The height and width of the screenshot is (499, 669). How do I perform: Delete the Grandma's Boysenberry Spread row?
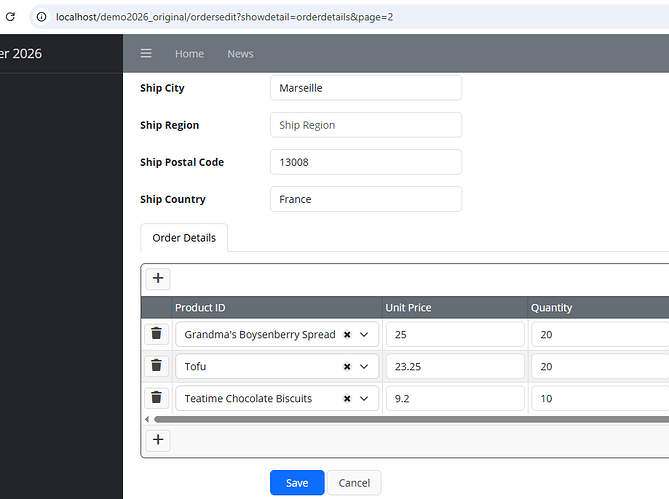click(x=157, y=333)
